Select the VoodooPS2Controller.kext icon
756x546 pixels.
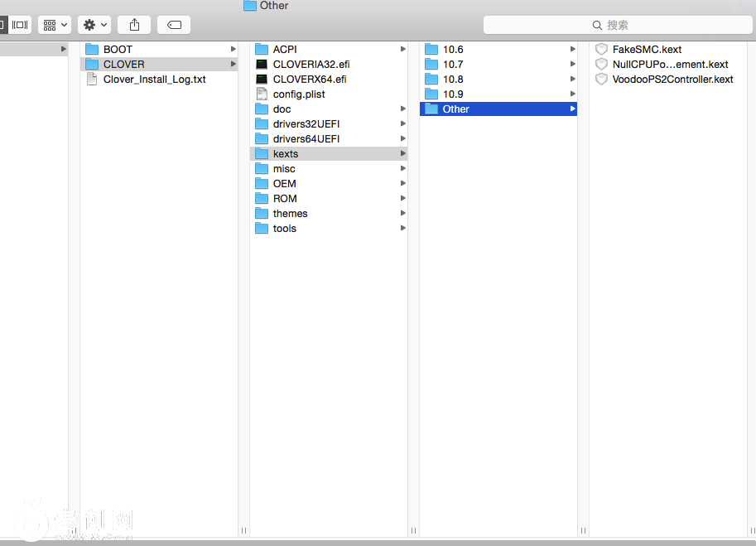pos(601,80)
